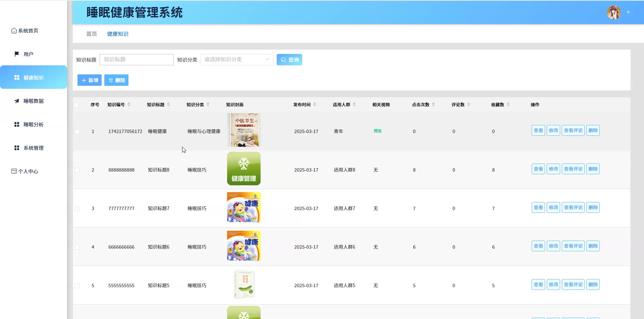644x319 pixels.
Task: Go to the 首页 breadcrumb tab
Action: click(x=91, y=34)
